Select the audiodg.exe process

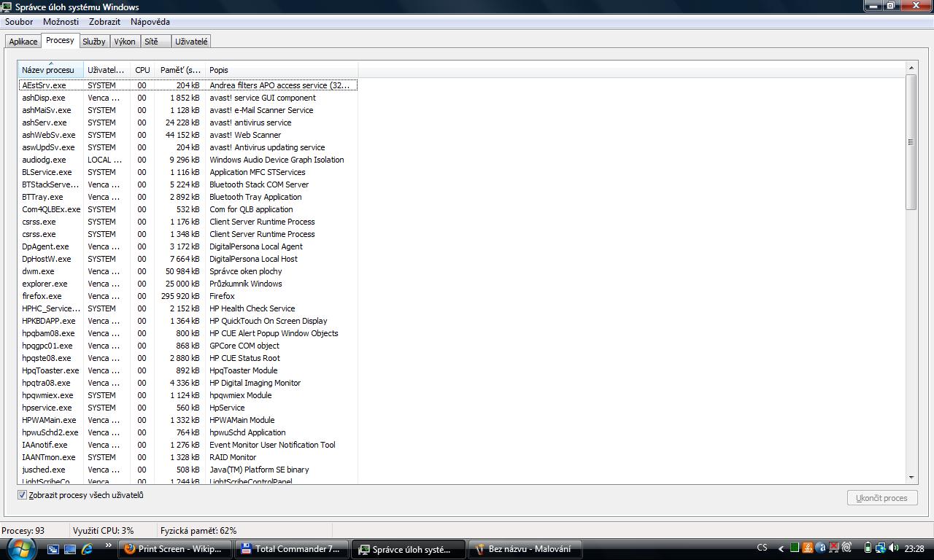coord(188,160)
